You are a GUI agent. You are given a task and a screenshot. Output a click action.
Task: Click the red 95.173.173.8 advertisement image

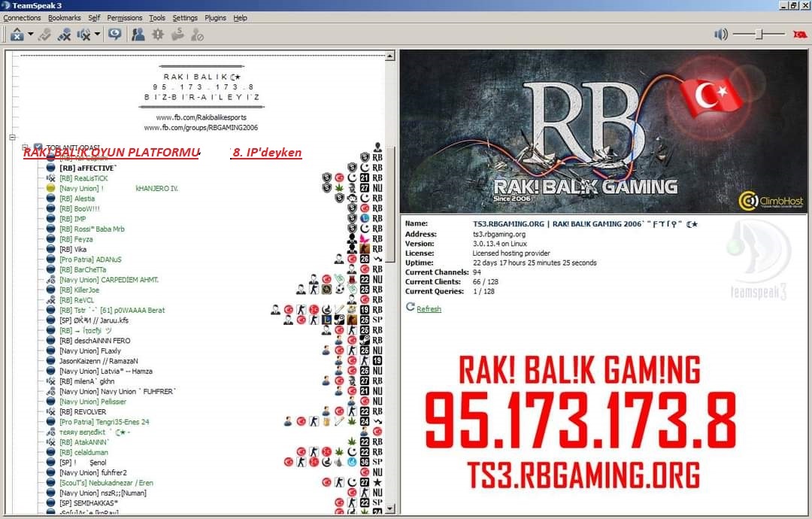click(x=580, y=422)
